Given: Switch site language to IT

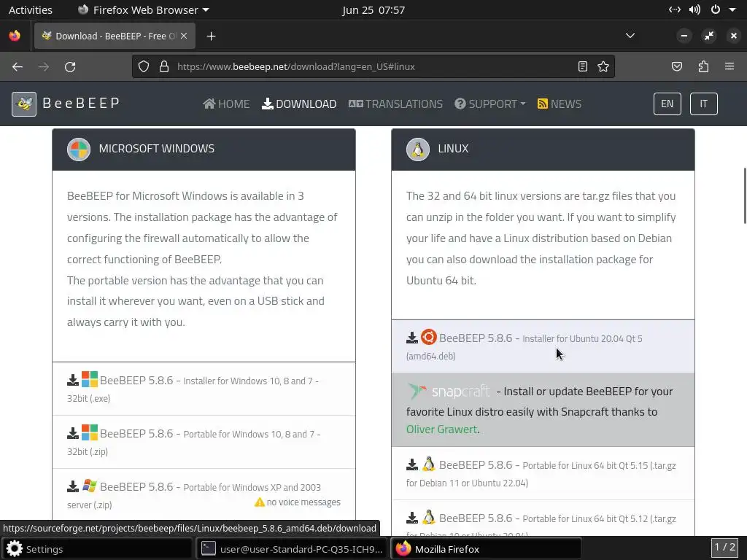Looking at the screenshot, I should coord(704,104).
